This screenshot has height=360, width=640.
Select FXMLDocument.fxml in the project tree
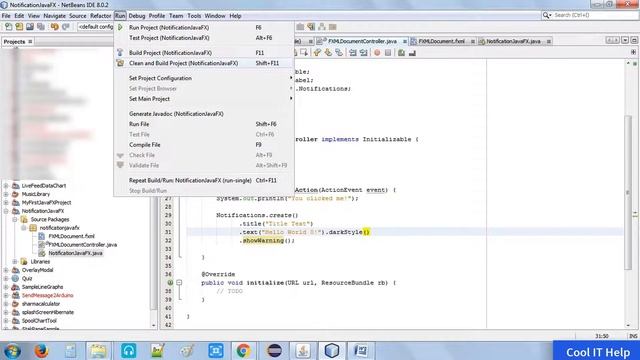coord(71,236)
